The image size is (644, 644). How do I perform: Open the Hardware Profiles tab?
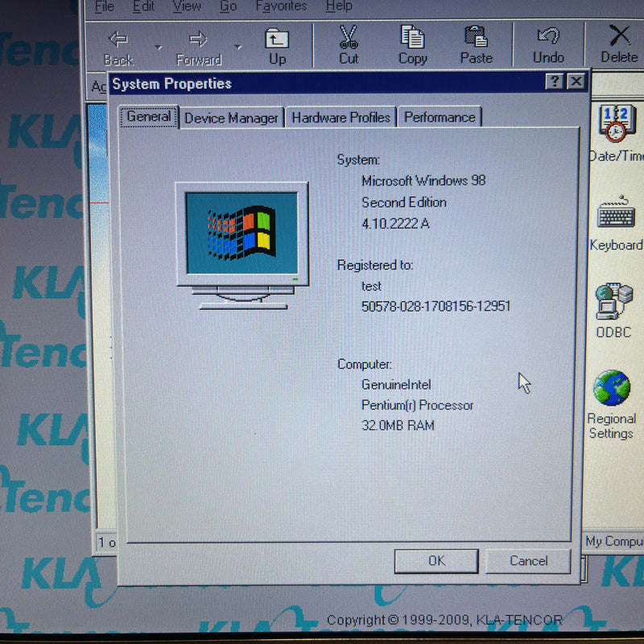coord(341,118)
